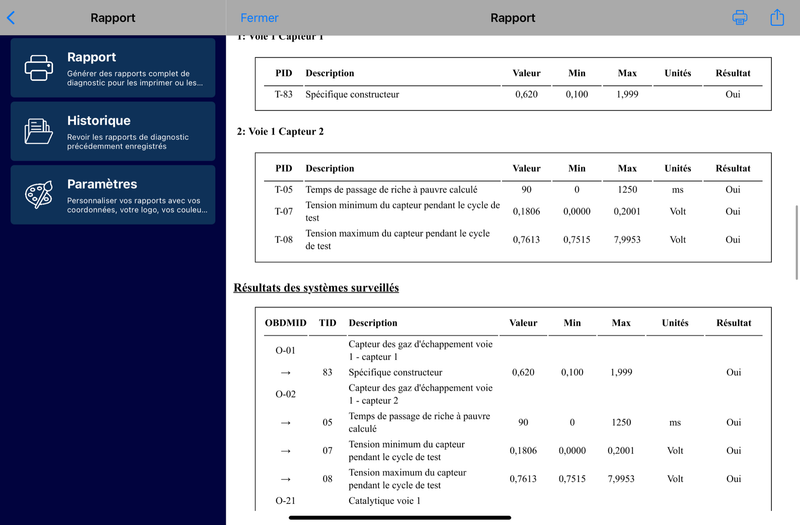Open the Paramètres menu card
Image resolution: width=800 pixels, height=525 pixels.
click(x=113, y=194)
